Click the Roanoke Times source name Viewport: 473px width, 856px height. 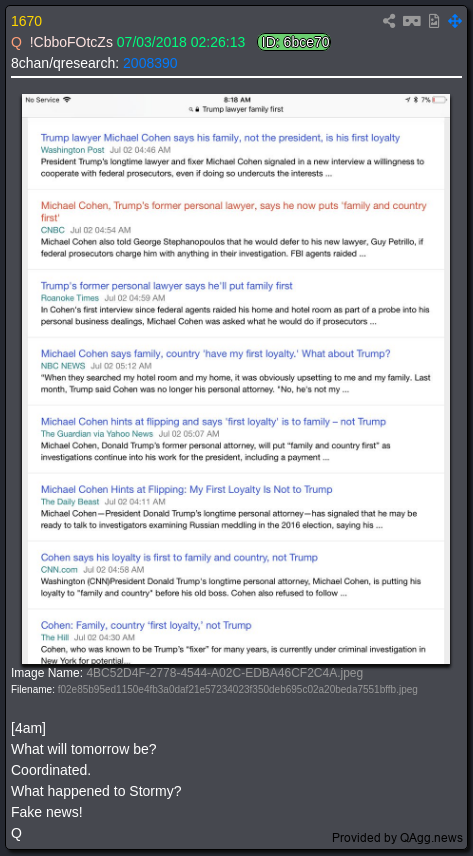[x=70, y=298]
